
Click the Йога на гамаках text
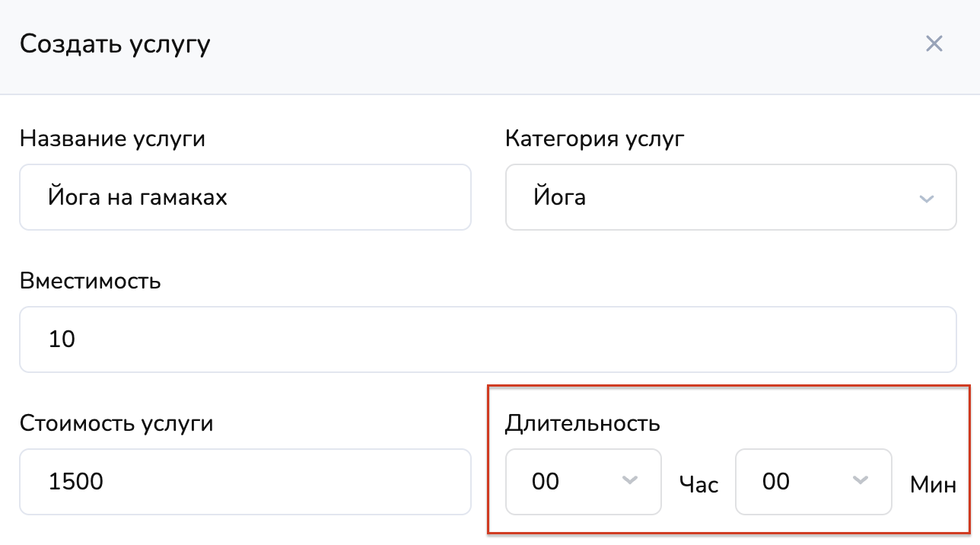click(138, 198)
